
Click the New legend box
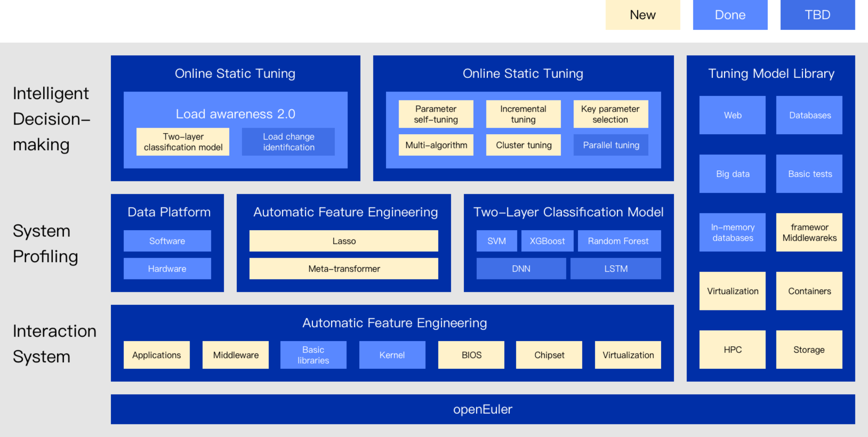pos(643,15)
